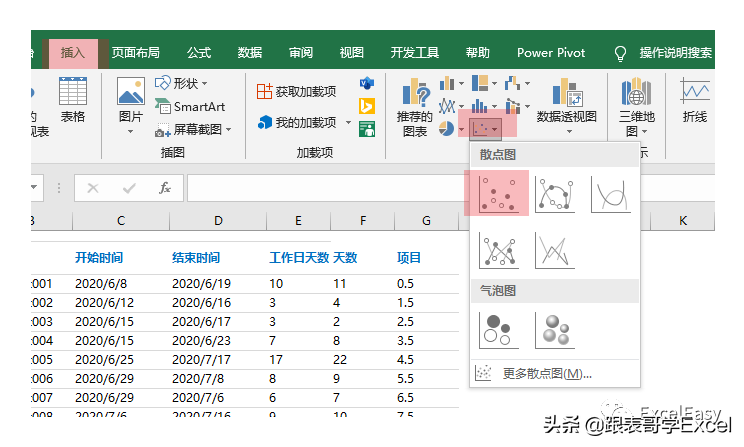The width and height of the screenshot is (744, 447).
Task: Choose scatter with straight lines only
Action: (555, 250)
